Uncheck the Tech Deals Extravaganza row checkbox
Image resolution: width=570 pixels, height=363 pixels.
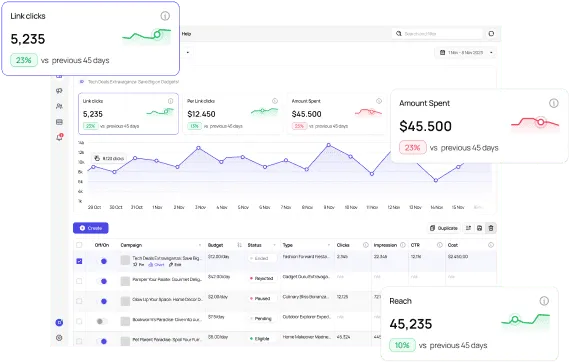pos(79,261)
